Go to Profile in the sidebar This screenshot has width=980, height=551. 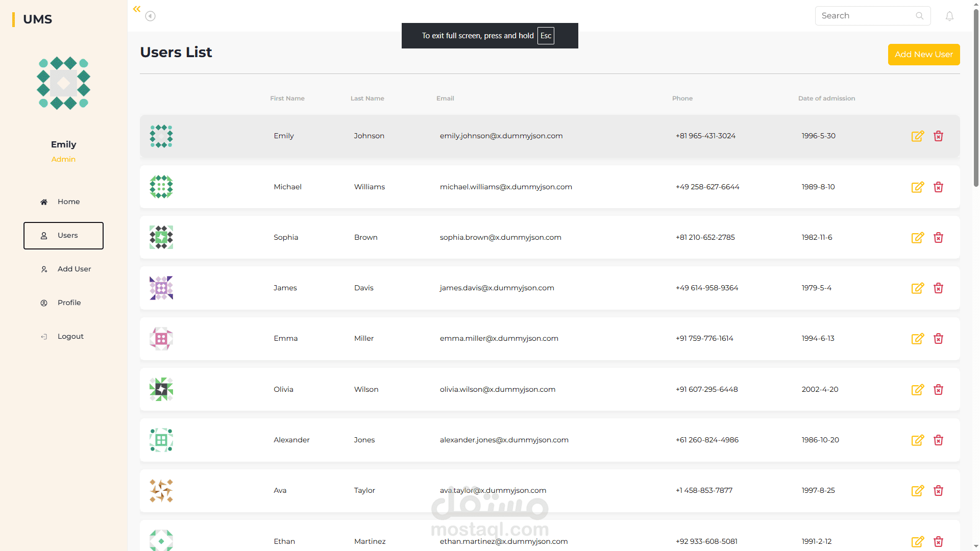pos(63,303)
